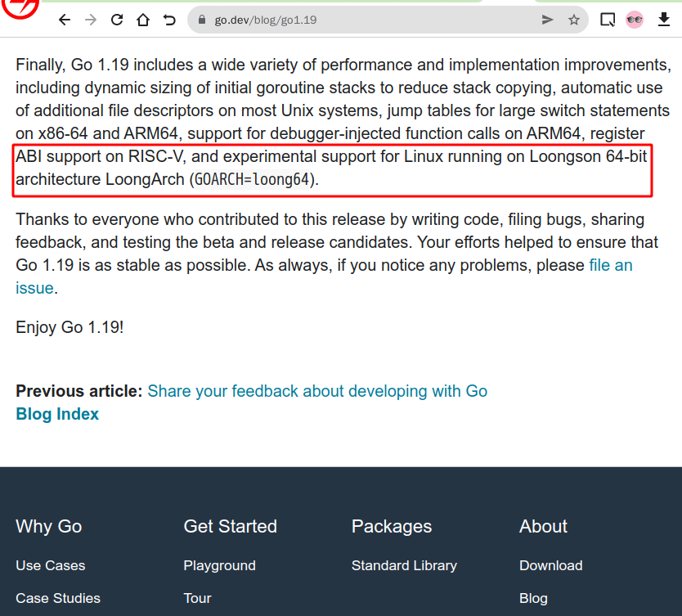Screen dimensions: 682x616
Task: Reload the current page
Action: [117, 20]
